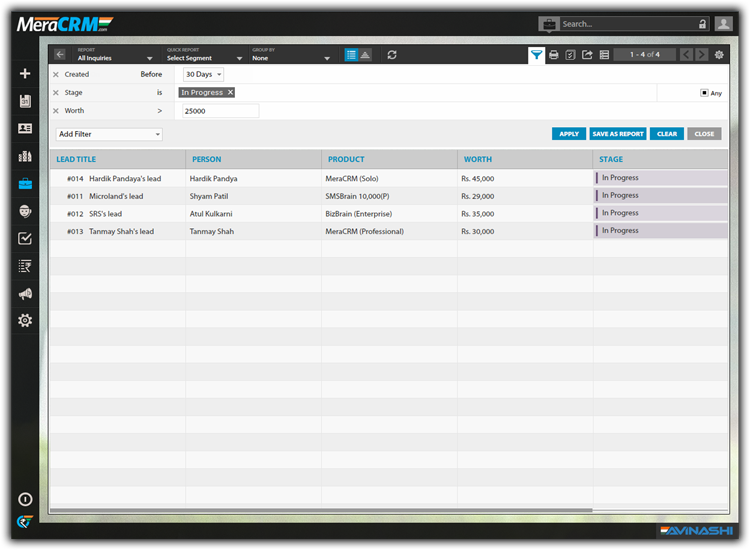This screenshot has width=750, height=550.
Task: Sort by Worth column header
Action: coord(477,159)
